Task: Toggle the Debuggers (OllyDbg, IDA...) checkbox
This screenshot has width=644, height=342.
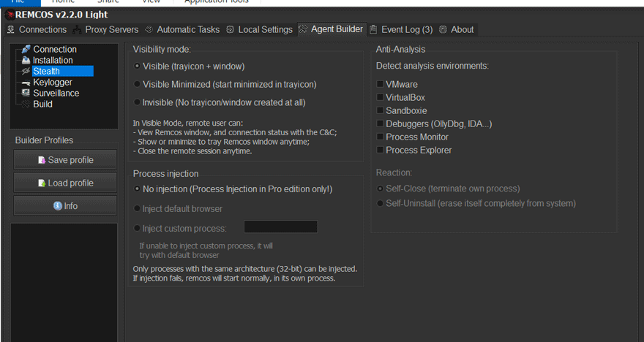Action: 380,123
